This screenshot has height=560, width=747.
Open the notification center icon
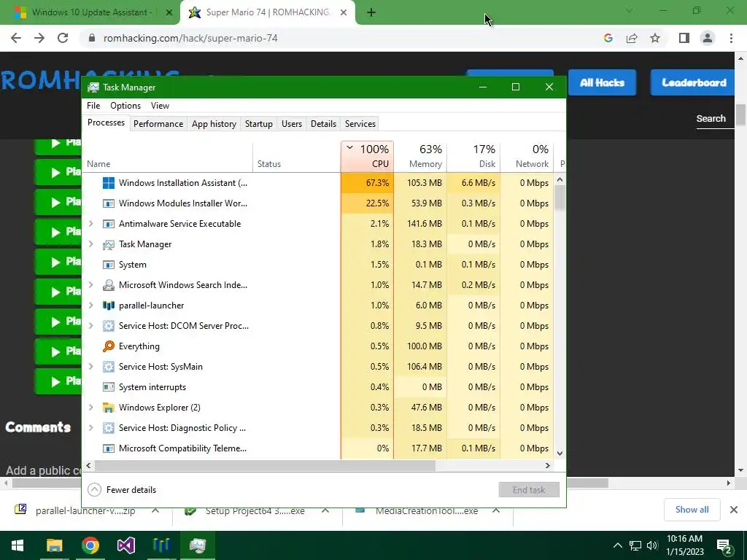[x=724, y=546]
